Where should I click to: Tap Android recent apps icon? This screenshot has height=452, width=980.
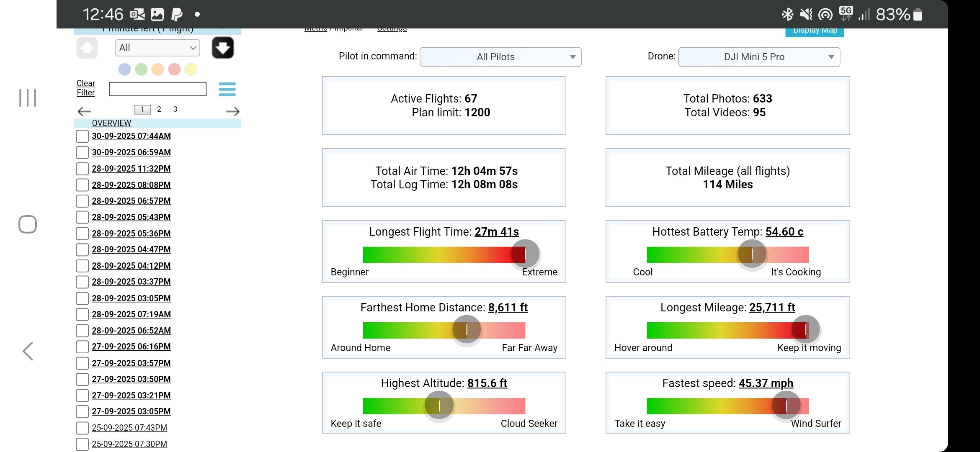tap(28, 98)
